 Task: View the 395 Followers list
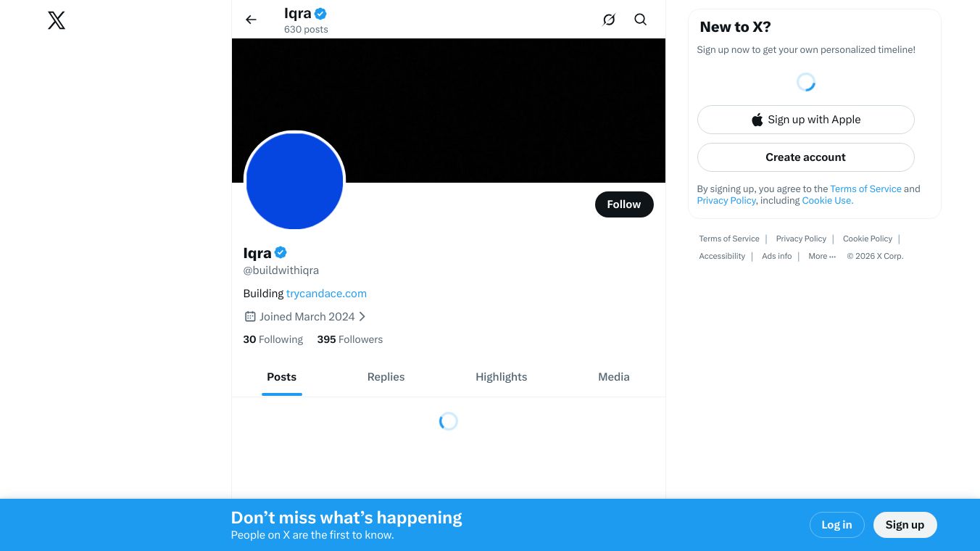pyautogui.click(x=349, y=339)
